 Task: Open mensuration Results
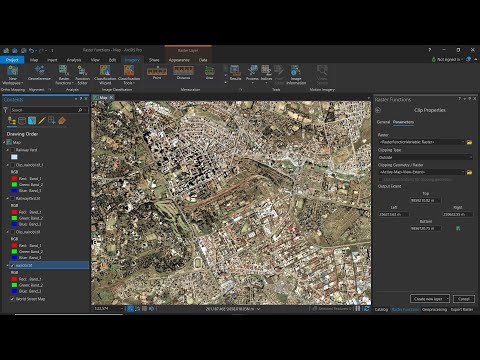tap(235, 73)
